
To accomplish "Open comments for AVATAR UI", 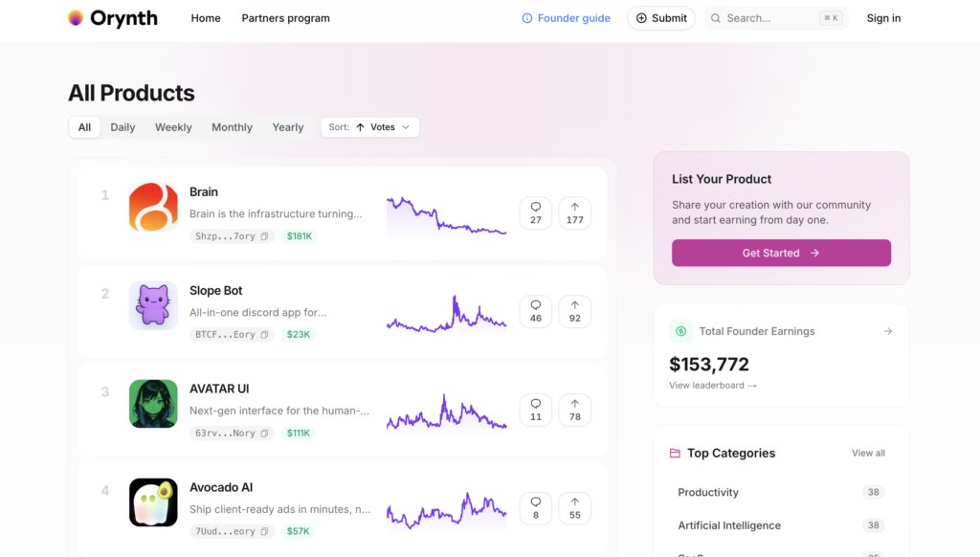I will click(x=535, y=410).
